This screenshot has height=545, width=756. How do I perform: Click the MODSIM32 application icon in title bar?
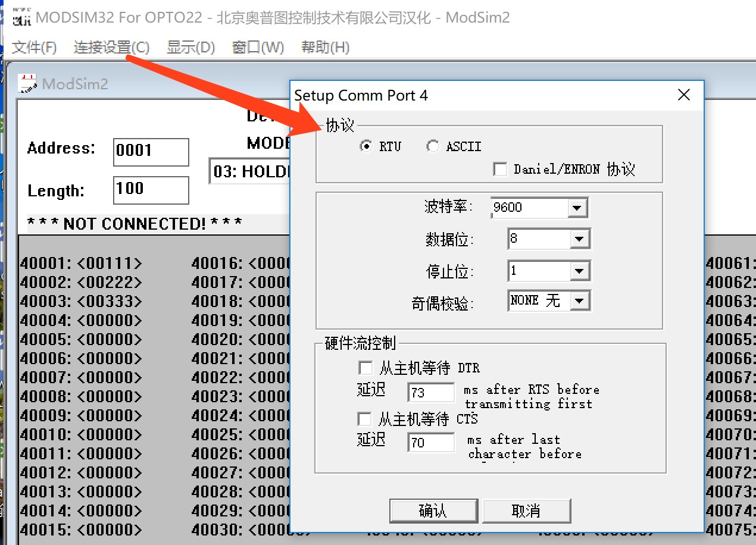(22, 18)
